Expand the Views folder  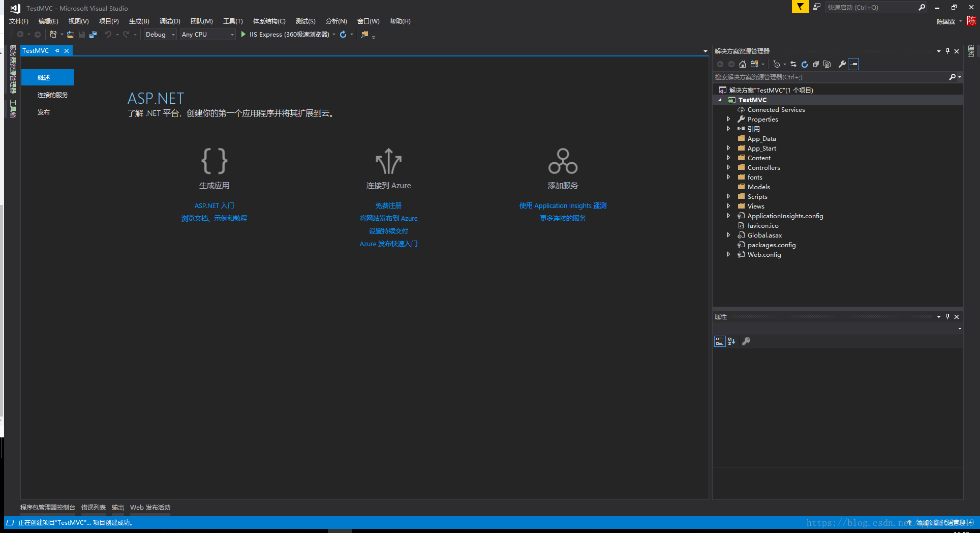coord(729,206)
